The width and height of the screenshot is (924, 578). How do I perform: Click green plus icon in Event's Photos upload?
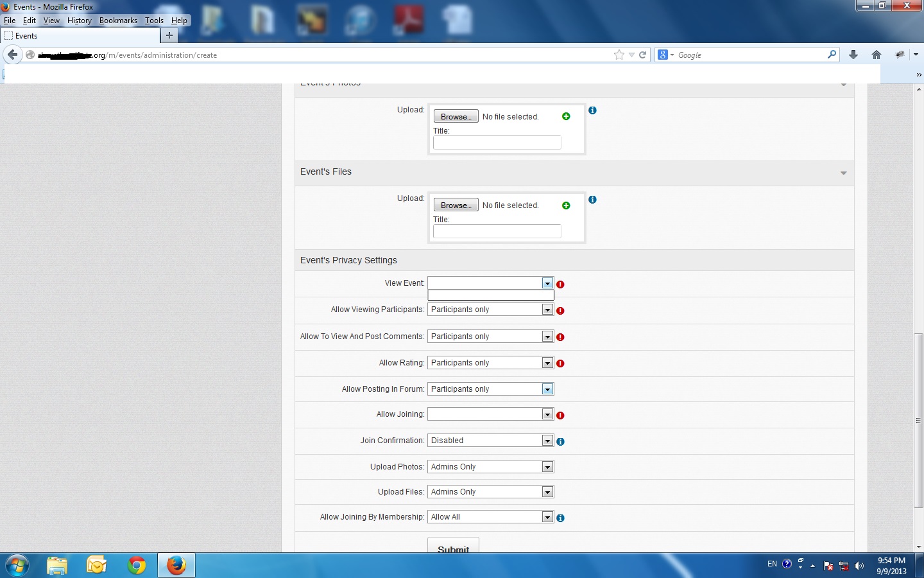(566, 116)
